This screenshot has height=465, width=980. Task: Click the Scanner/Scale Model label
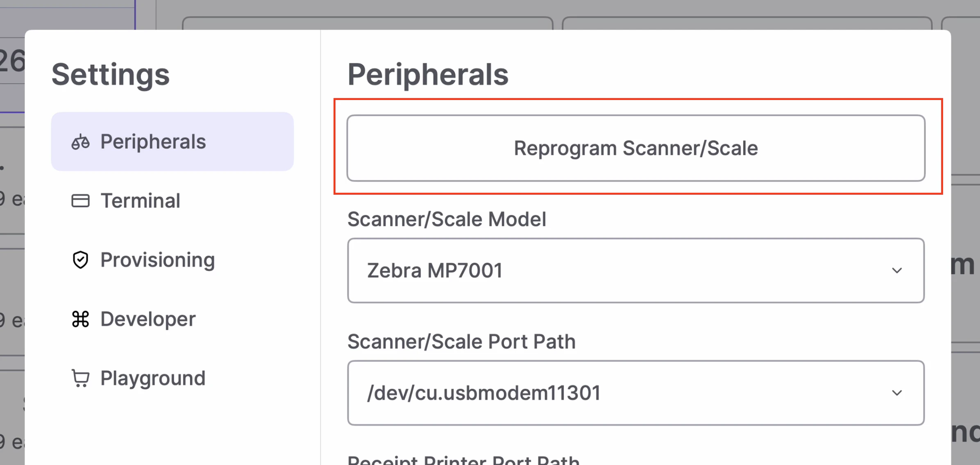click(447, 219)
